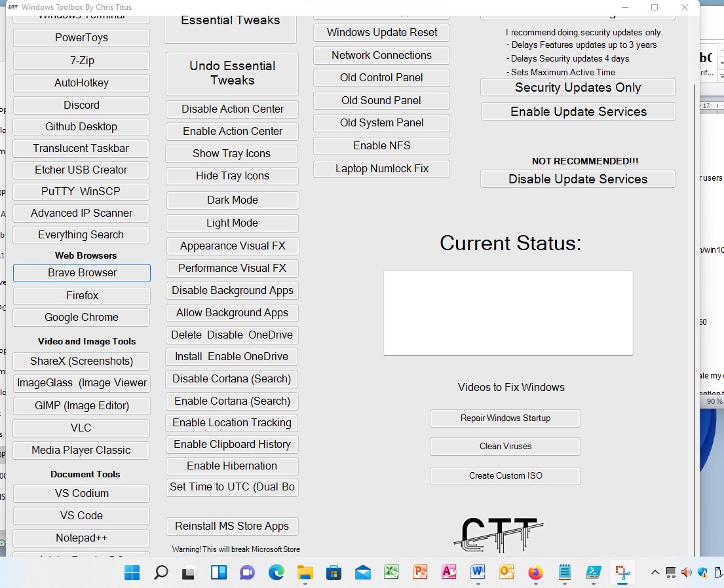Install VLC media player
Image resolution: width=724 pixels, height=588 pixels.
pos(81,428)
